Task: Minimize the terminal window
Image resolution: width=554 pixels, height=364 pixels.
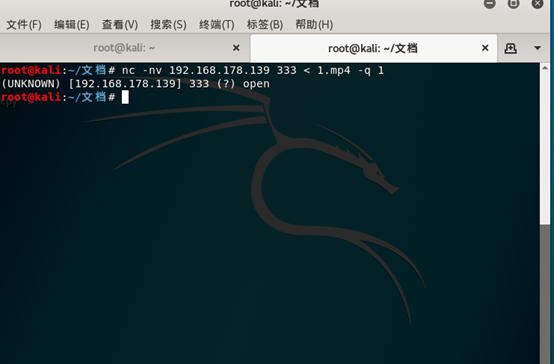Action: pyautogui.click(x=490, y=4)
